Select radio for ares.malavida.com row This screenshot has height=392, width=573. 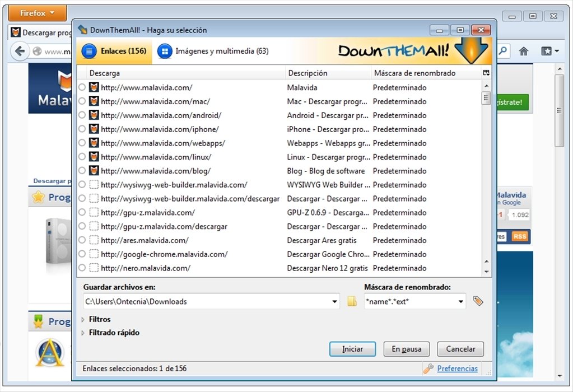pyautogui.click(x=82, y=240)
